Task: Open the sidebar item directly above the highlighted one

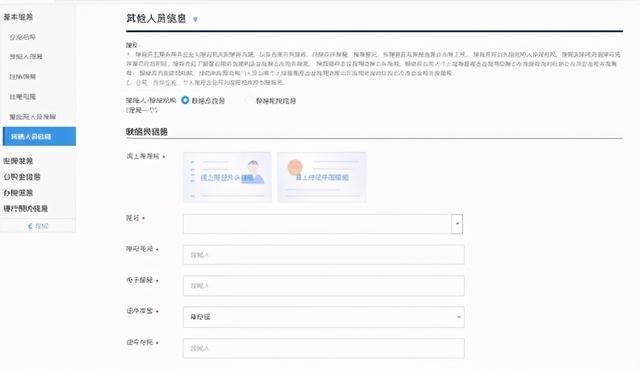Action: coord(33,117)
